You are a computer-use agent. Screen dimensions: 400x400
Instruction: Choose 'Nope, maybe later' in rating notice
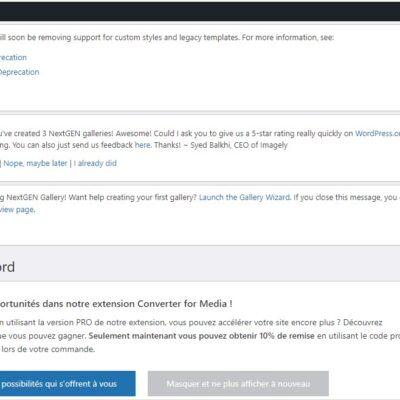(x=35, y=163)
